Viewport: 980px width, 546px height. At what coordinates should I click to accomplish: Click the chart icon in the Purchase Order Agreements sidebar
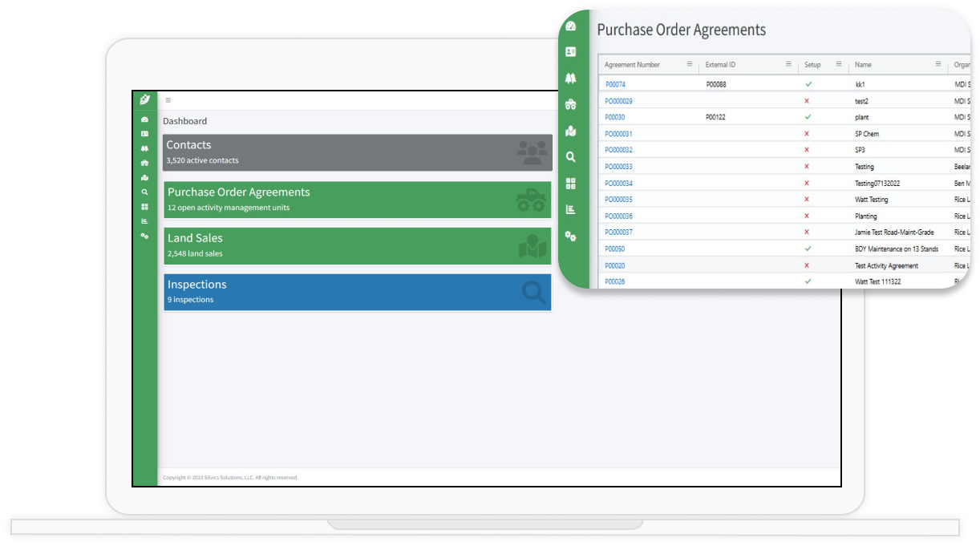point(570,210)
